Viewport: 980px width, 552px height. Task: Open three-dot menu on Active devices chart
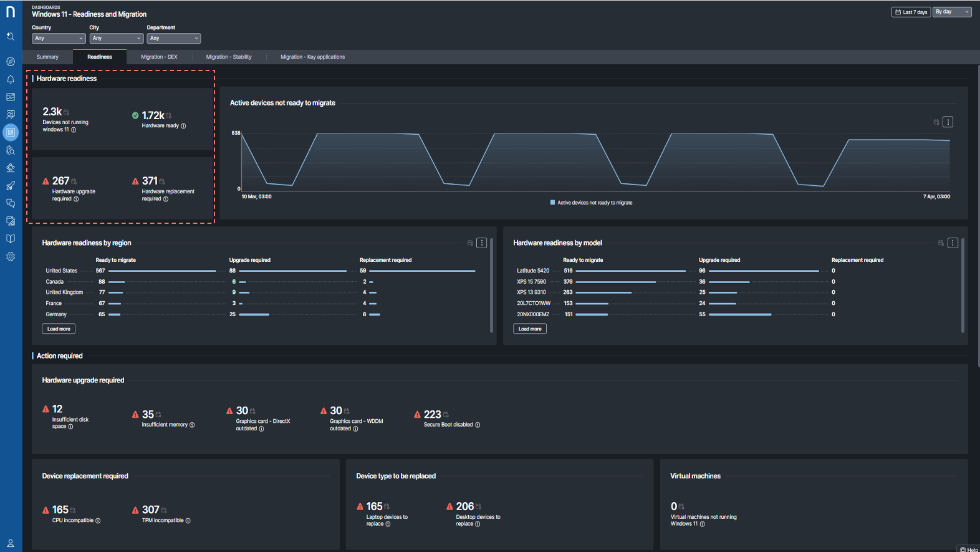[948, 122]
